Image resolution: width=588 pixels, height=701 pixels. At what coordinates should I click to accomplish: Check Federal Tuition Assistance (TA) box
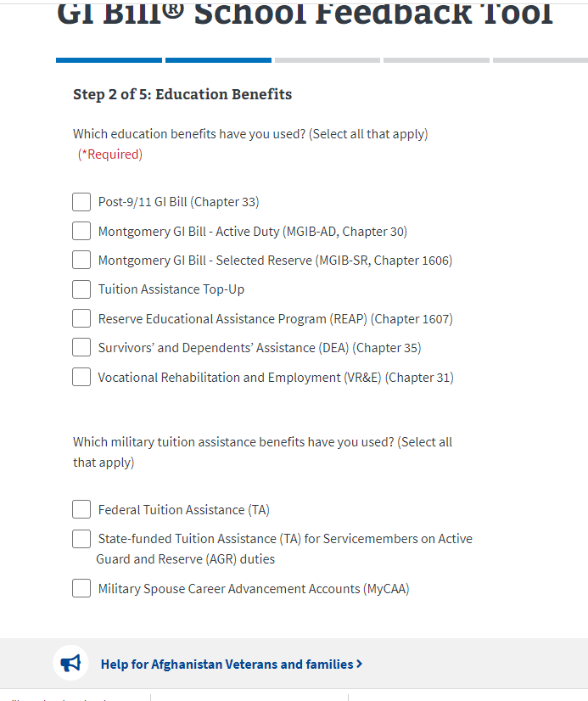(81, 509)
